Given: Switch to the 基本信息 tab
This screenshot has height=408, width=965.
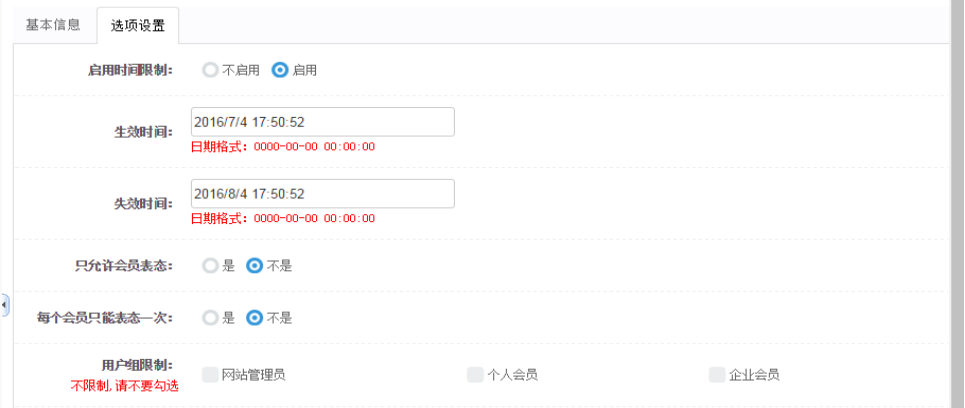Looking at the screenshot, I should (53, 26).
